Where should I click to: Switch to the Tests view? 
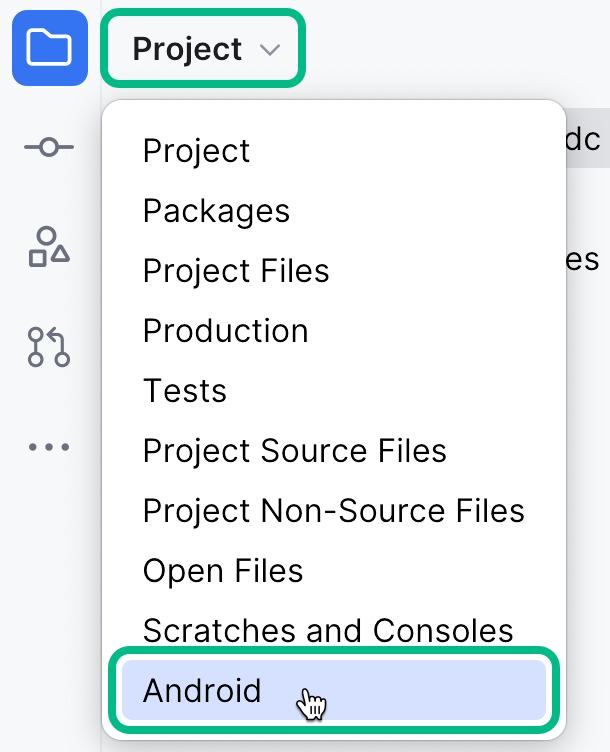pyautogui.click(x=185, y=391)
